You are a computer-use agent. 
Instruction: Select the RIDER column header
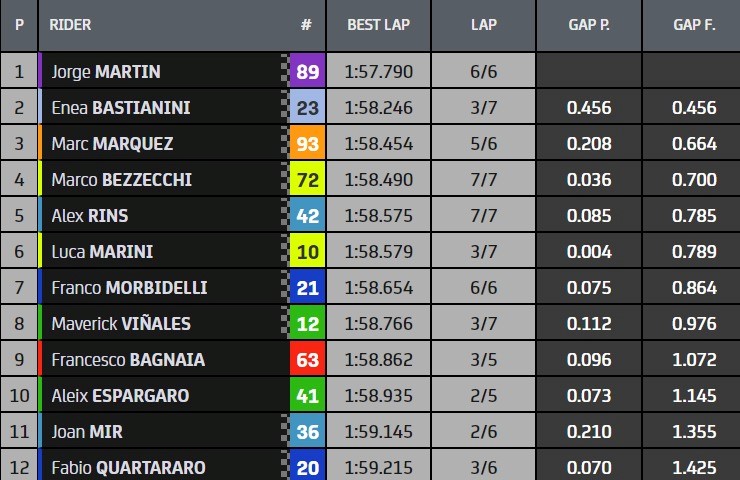coord(70,25)
